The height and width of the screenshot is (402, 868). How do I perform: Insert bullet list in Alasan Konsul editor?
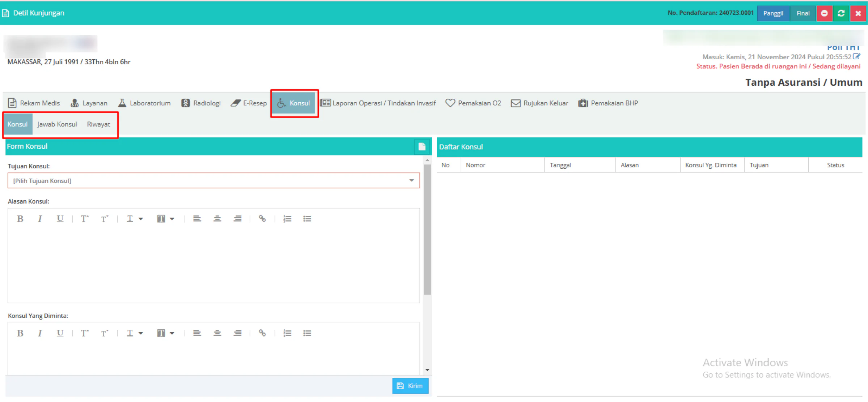pos(307,219)
